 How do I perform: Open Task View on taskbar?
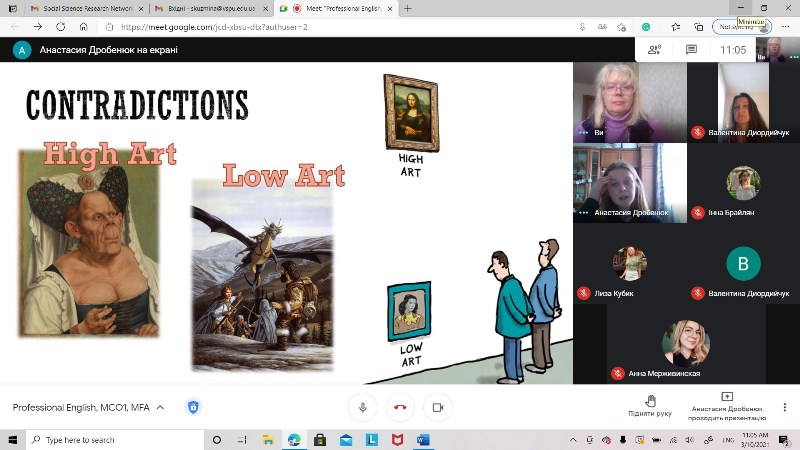242,440
